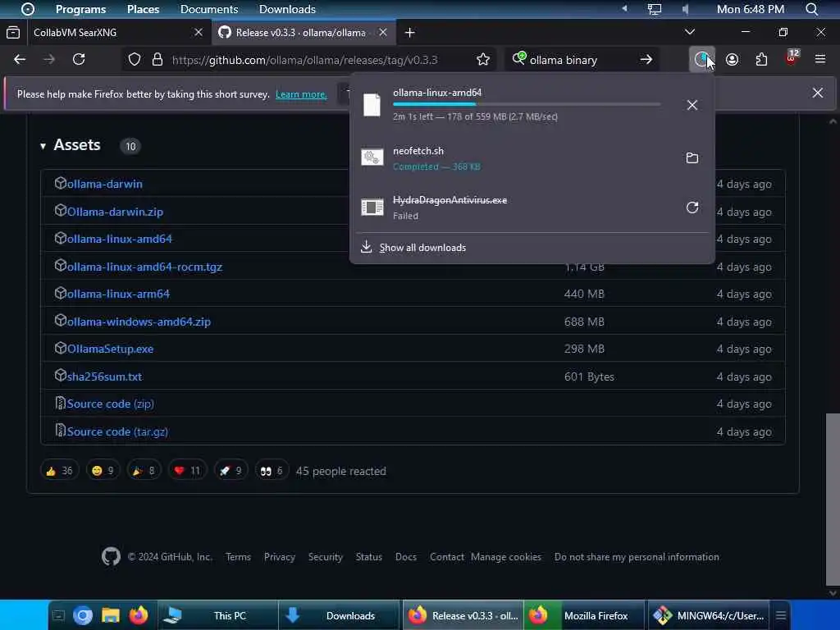Open the Places menu

click(x=143, y=9)
